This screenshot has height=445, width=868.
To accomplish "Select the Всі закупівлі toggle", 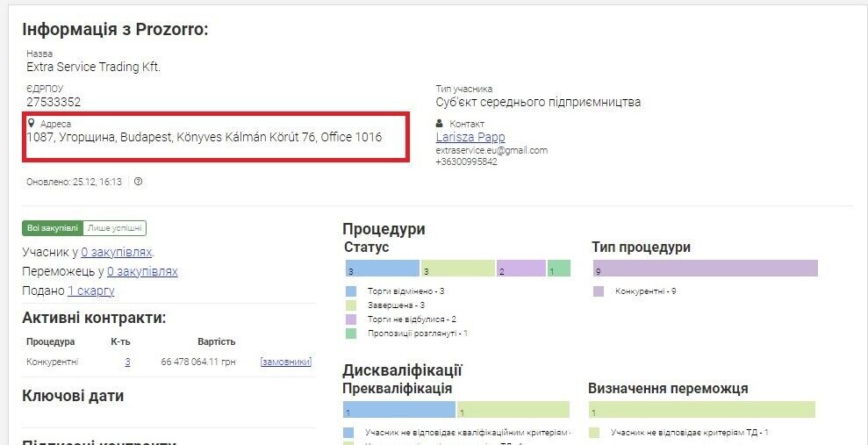I will point(54,228).
